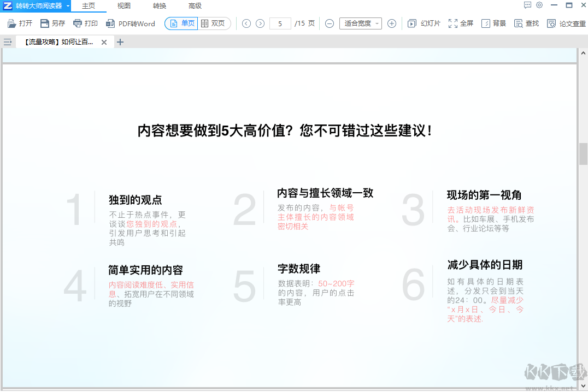The height and width of the screenshot is (392, 588).
Task: Open 查找 to search the document
Action: pos(526,23)
